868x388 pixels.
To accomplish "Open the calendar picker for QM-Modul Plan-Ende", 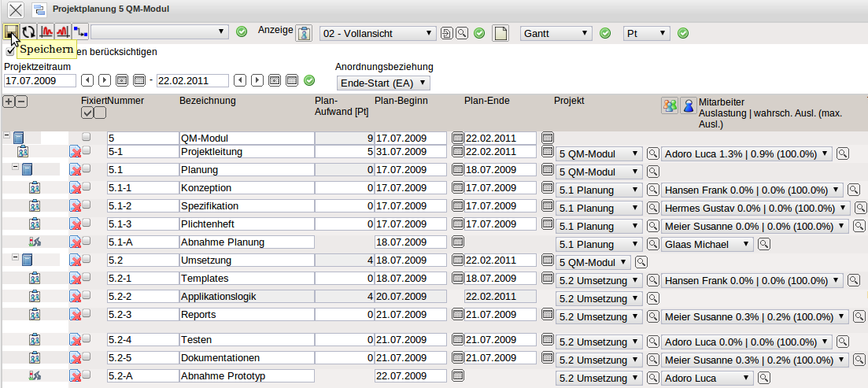I will pos(548,139).
